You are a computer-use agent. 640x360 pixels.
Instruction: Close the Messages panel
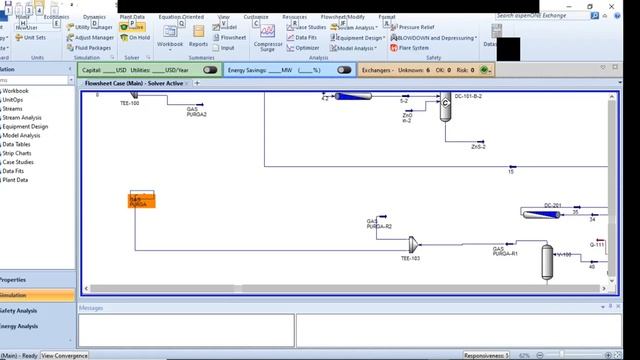618,306
